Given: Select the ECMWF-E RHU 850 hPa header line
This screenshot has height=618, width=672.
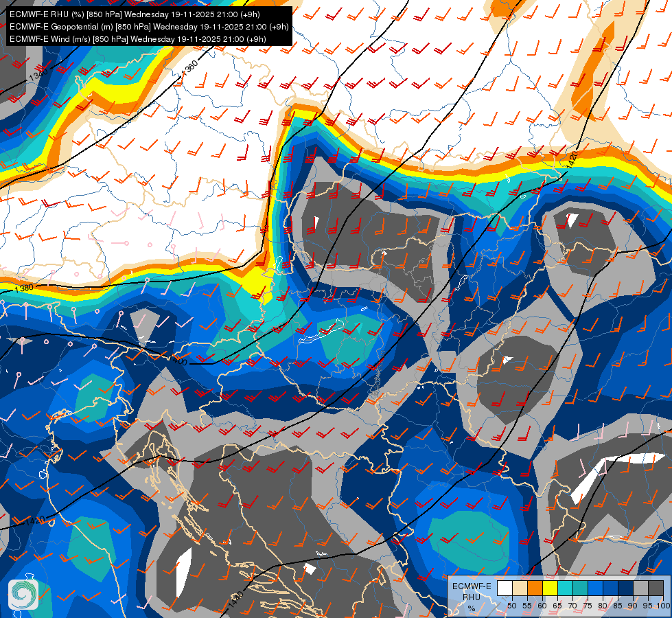Looking at the screenshot, I should (x=135, y=14).
